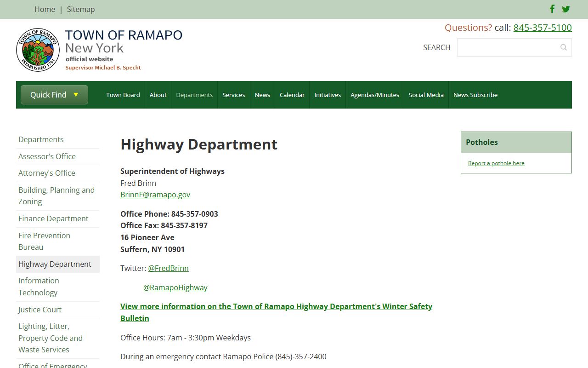
Task: Open News Subscribe menu item
Action: coord(475,95)
